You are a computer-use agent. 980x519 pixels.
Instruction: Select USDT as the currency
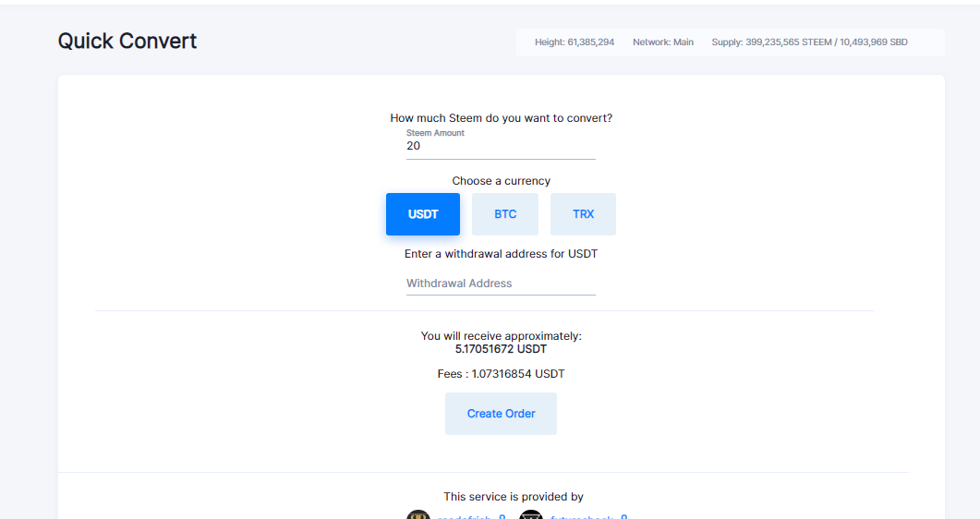point(423,214)
